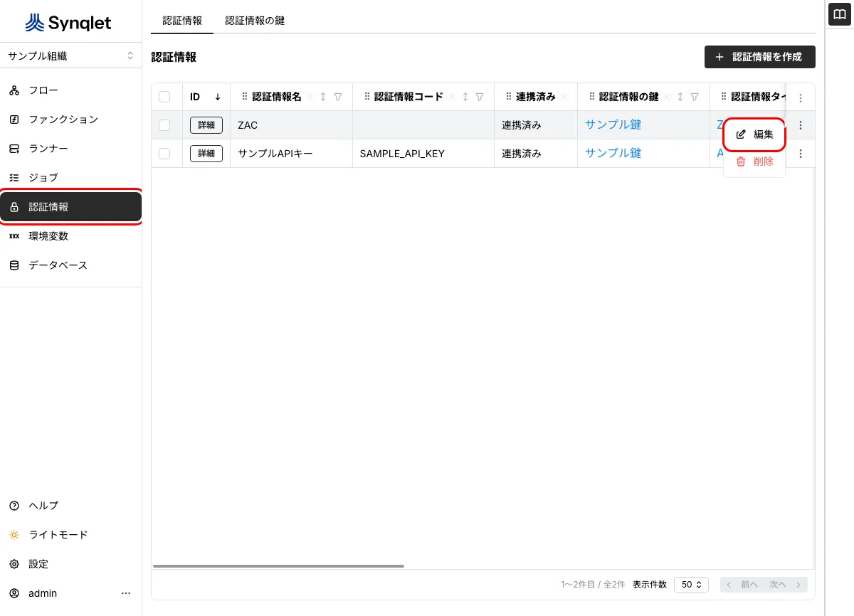854x616 pixels.
Task: Open 詳細 for the サンプルAPIキー row
Action: [x=206, y=153]
